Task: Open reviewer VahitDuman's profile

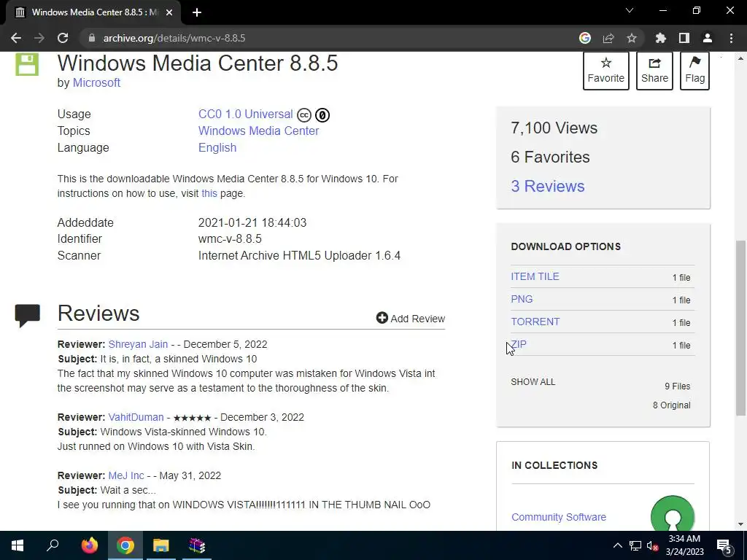Action: [x=136, y=417]
